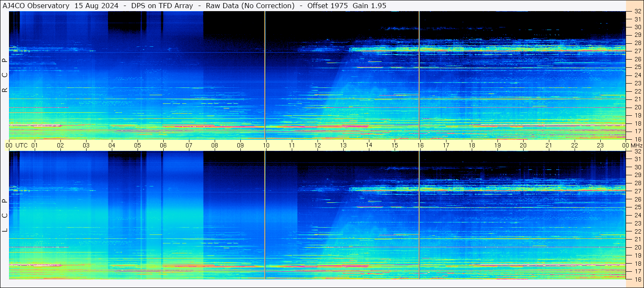Click the 32 MHz label on the upper frequency scale
Image resolution: width=644 pixels, height=288 pixels.
(637, 12)
